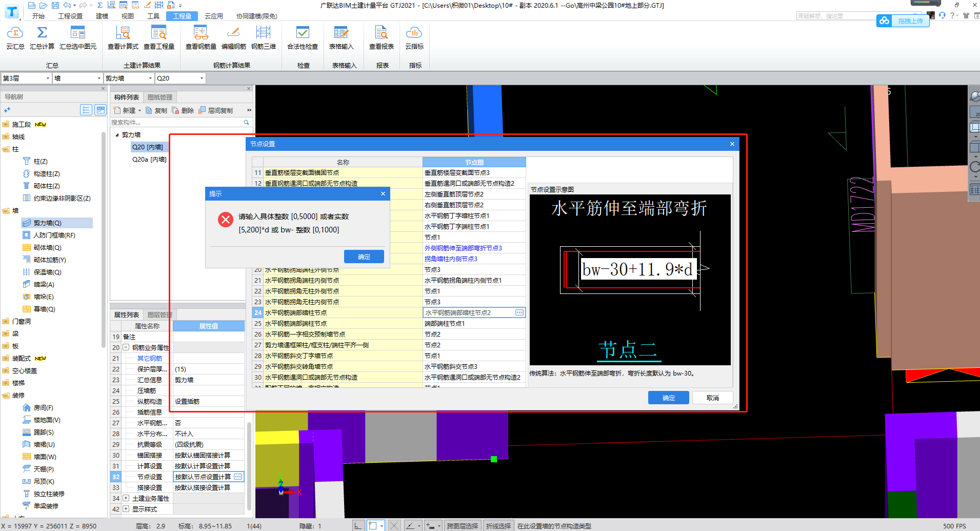The image size is (980, 531).
Task: Open the 云应用 ribbon tab
Action: pyautogui.click(x=214, y=16)
